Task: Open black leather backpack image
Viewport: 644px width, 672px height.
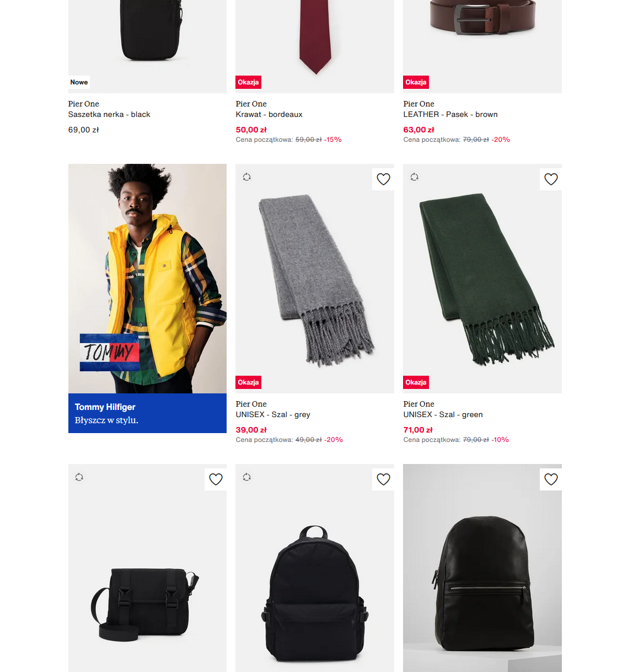Action: point(482,568)
